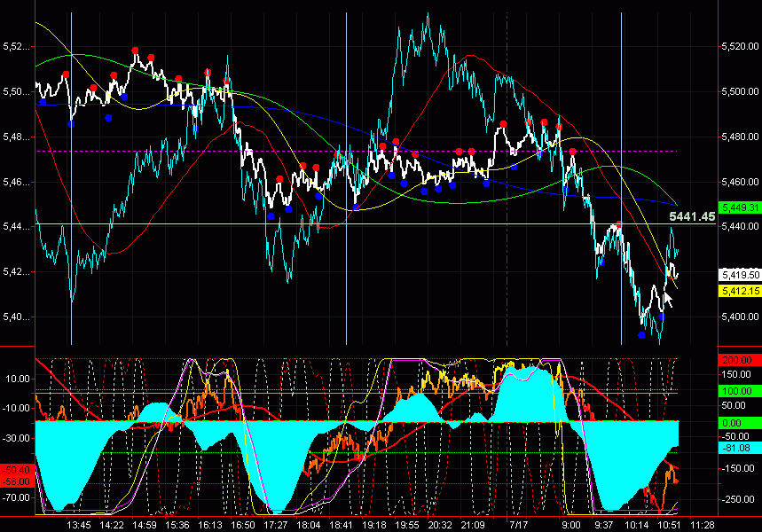The width and height of the screenshot is (762, 532).
Task: Click the white 5,419.50 last price tag
Action: [x=740, y=275]
